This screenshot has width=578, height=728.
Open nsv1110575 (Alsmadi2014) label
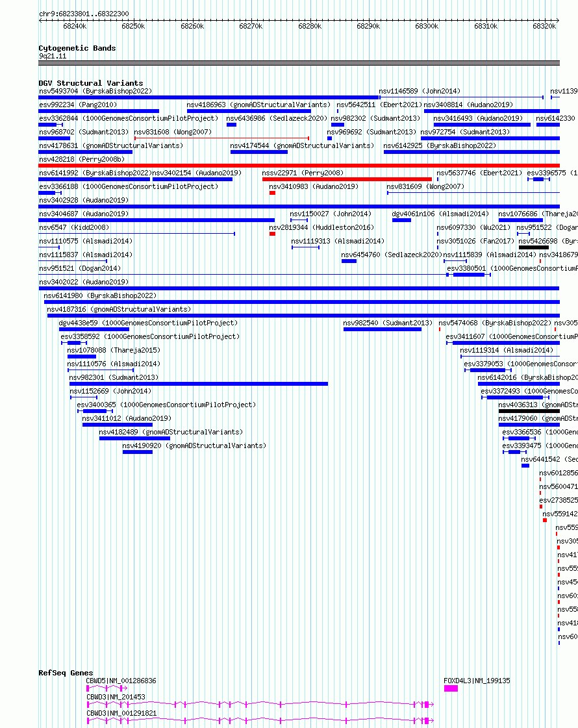[x=86, y=241]
